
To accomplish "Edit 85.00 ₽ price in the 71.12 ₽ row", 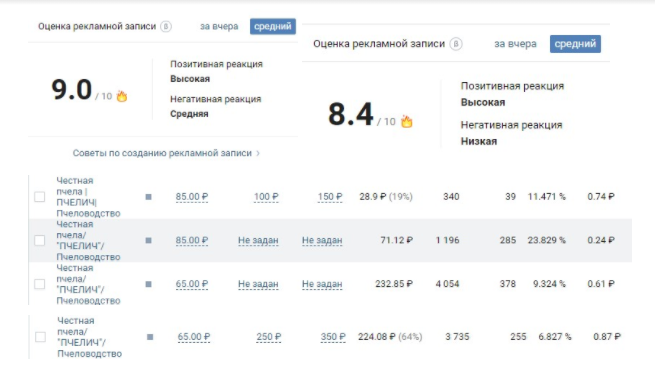I will 192,240.
